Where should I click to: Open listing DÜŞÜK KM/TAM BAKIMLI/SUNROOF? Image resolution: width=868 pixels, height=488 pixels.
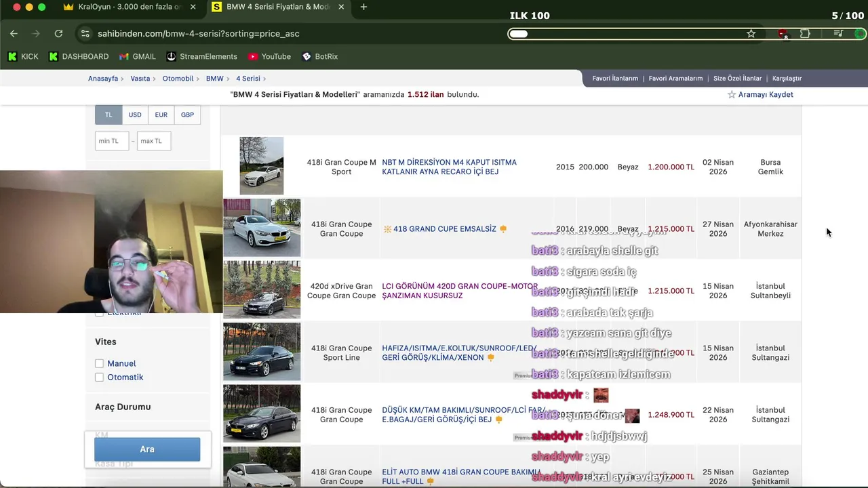tap(463, 415)
